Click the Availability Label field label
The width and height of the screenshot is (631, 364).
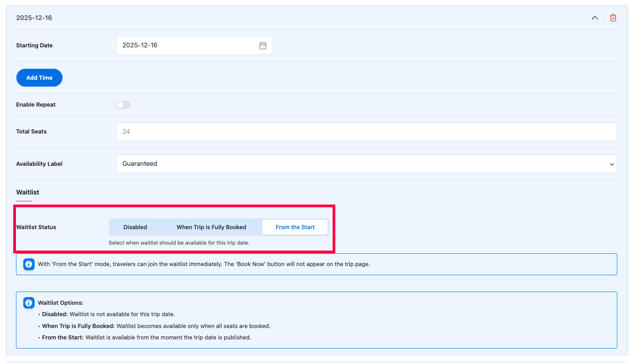click(39, 164)
